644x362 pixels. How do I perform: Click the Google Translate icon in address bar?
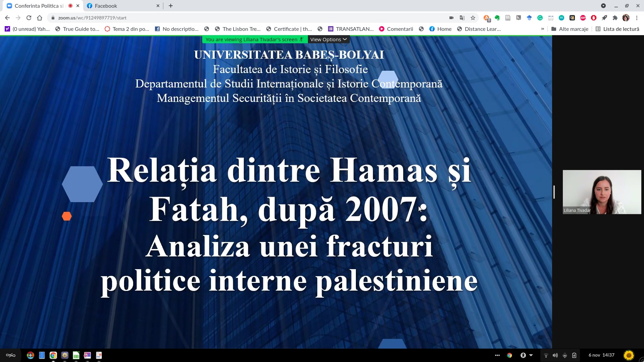tap(462, 18)
